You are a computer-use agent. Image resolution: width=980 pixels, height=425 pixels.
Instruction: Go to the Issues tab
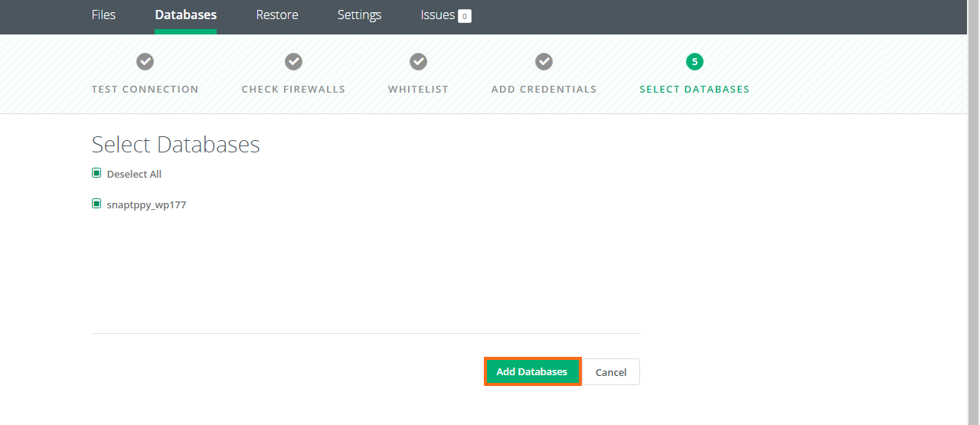pyautogui.click(x=438, y=15)
